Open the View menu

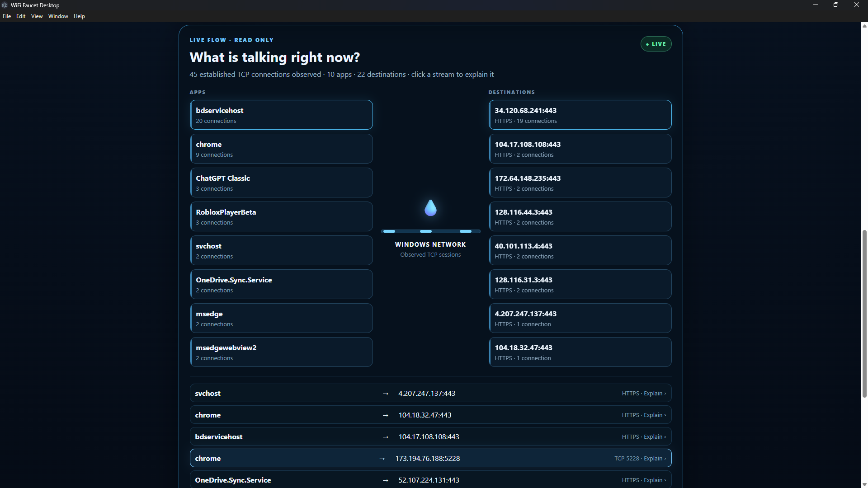[37, 16]
